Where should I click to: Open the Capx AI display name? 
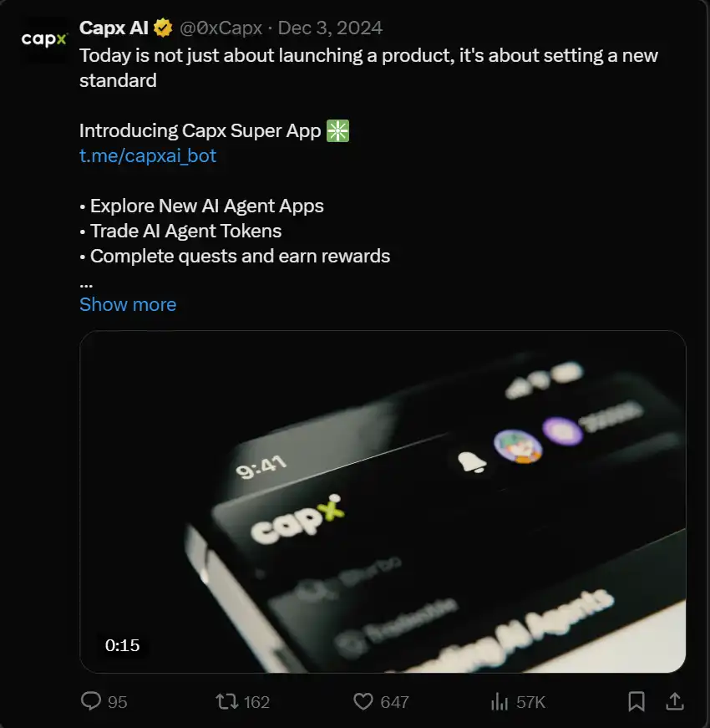coord(114,28)
